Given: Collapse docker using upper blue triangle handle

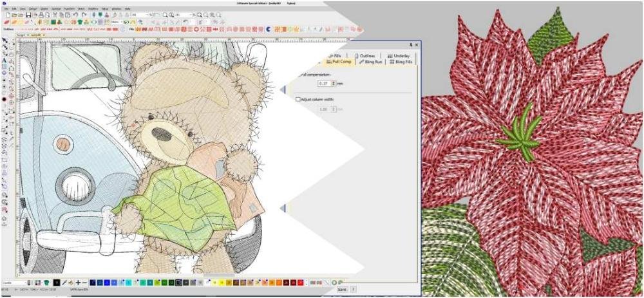Looking at the screenshot, I should click(283, 89).
